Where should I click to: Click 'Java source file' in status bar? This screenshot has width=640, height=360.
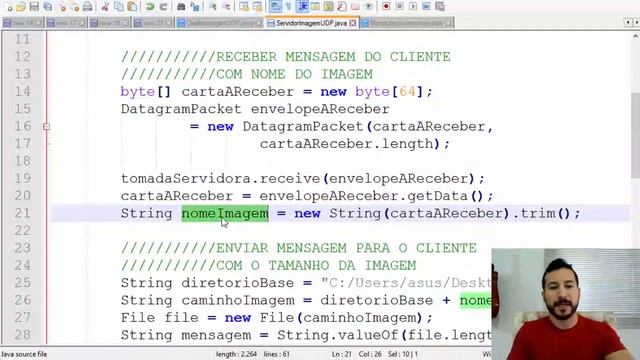pos(24,354)
